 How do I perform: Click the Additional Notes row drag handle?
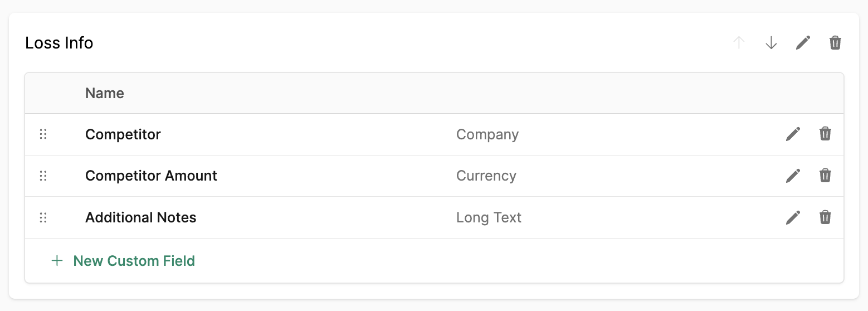coord(43,218)
